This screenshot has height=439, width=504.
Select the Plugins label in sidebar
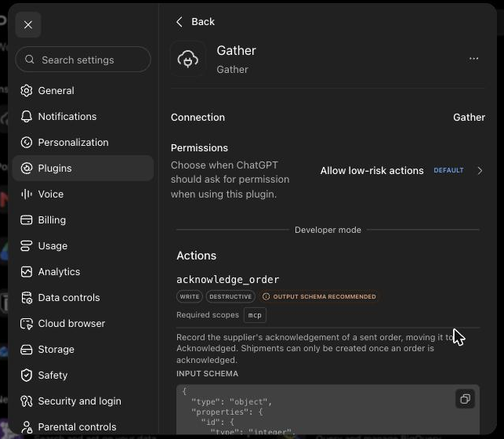55,169
